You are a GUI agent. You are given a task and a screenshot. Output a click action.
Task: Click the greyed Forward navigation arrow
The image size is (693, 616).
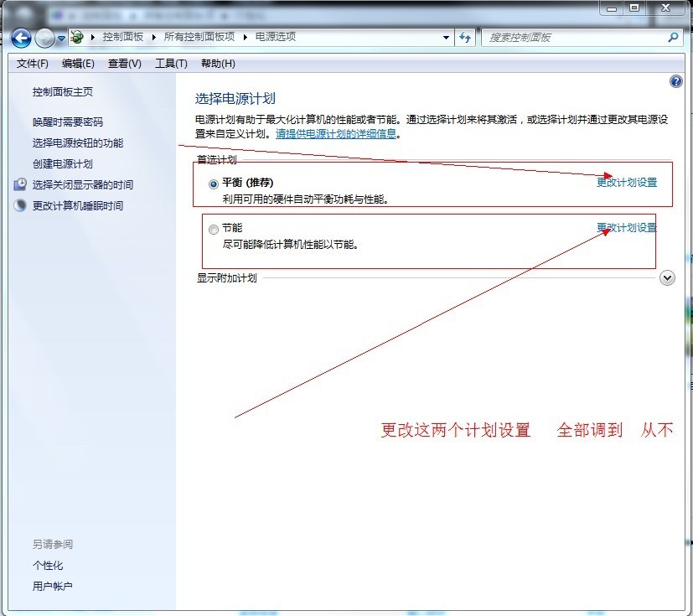pos(44,38)
